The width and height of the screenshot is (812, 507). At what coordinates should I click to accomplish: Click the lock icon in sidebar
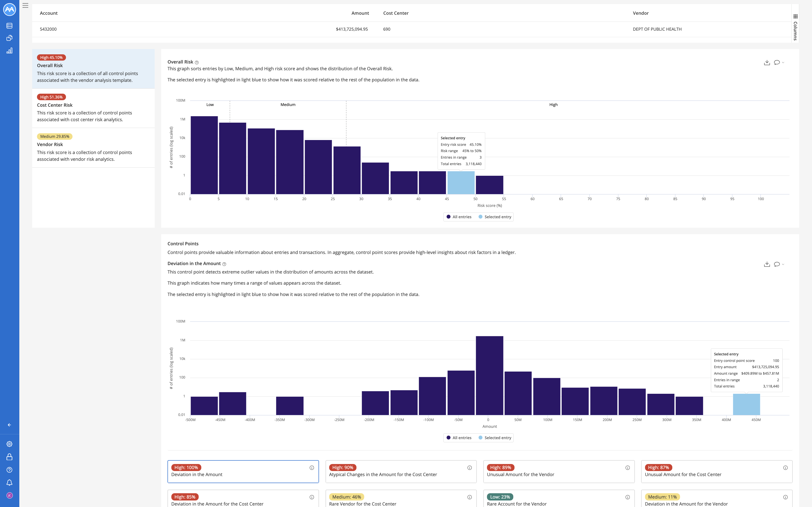click(x=9, y=457)
